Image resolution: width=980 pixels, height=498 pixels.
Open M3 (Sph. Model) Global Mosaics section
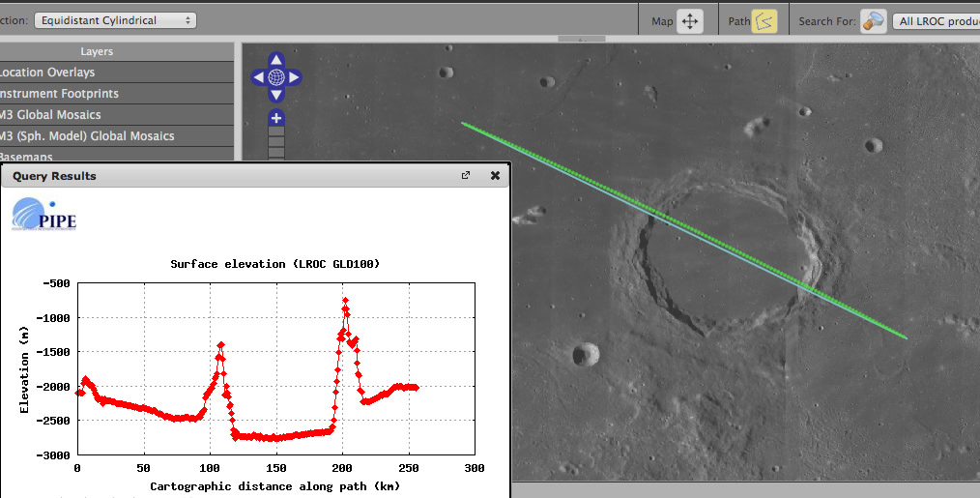tap(116, 136)
